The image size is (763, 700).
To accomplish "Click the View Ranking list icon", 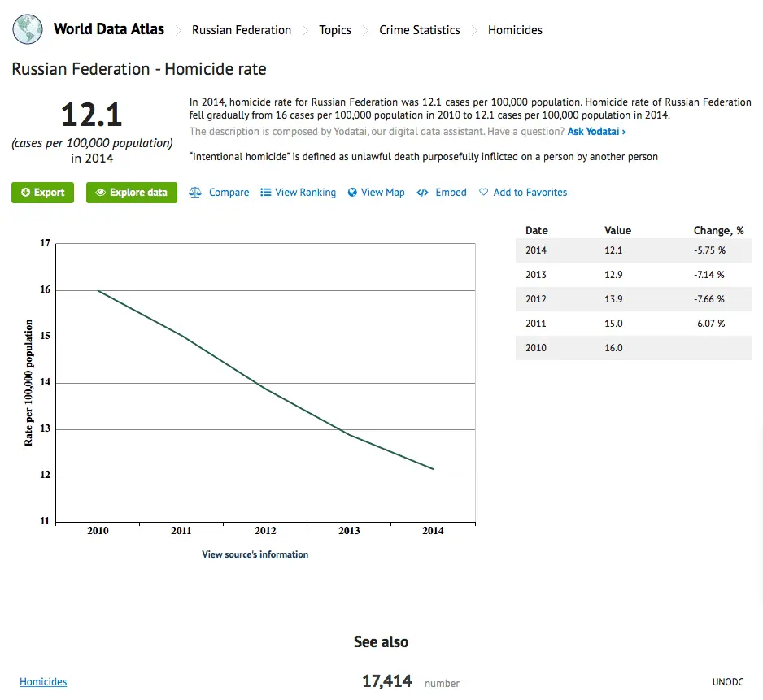I will tap(265, 193).
